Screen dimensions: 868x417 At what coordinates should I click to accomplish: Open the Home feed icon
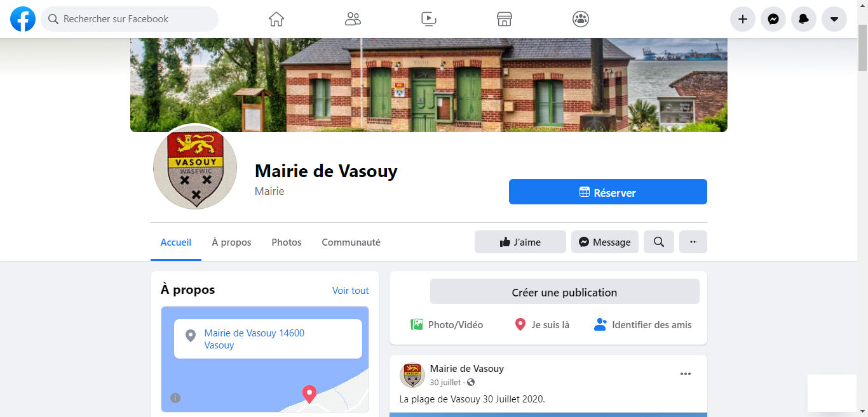click(x=276, y=19)
